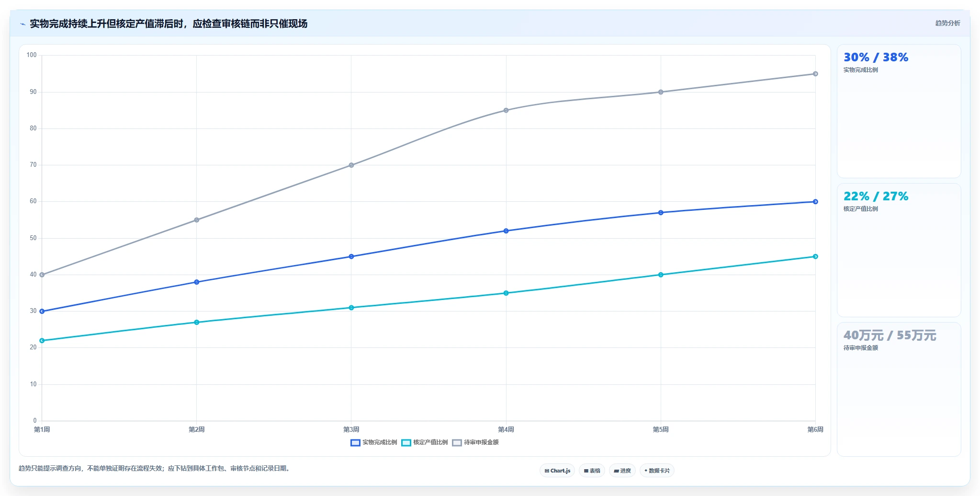Click the footnote beginning 趋势只能提示调查方向
This screenshot has height=496, width=980.
(155, 468)
